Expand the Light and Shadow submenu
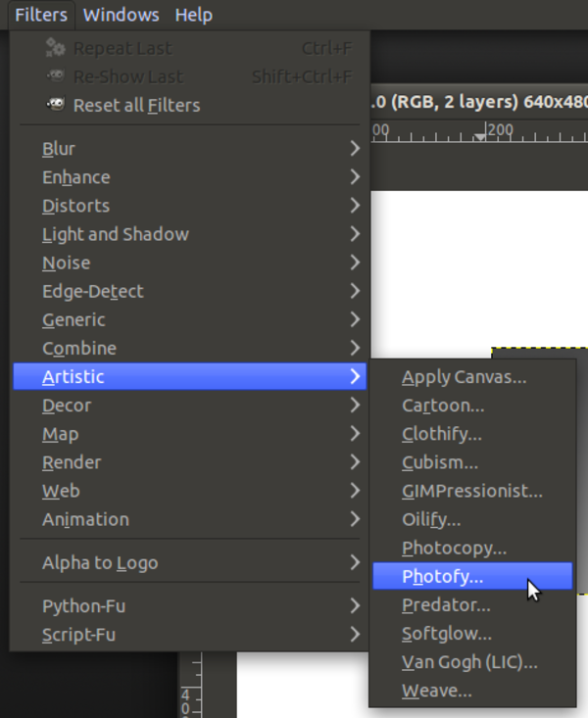Viewport: 588px width, 718px height. 189,234
